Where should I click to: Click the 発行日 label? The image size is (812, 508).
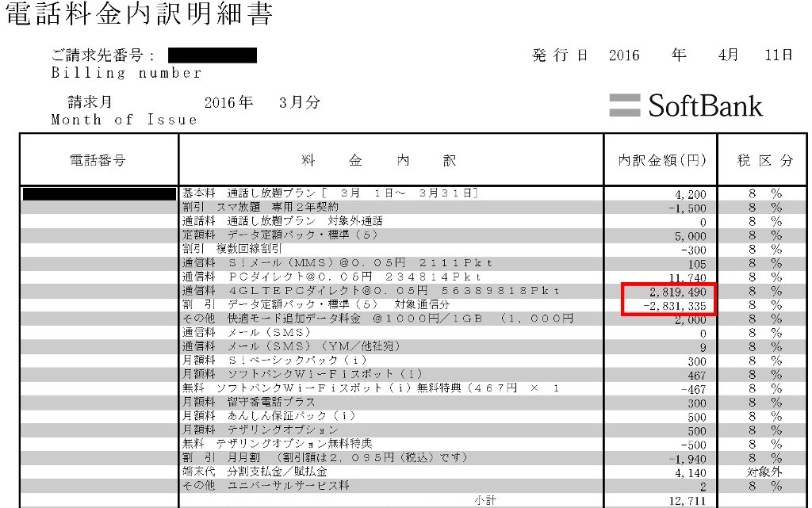tap(560, 55)
